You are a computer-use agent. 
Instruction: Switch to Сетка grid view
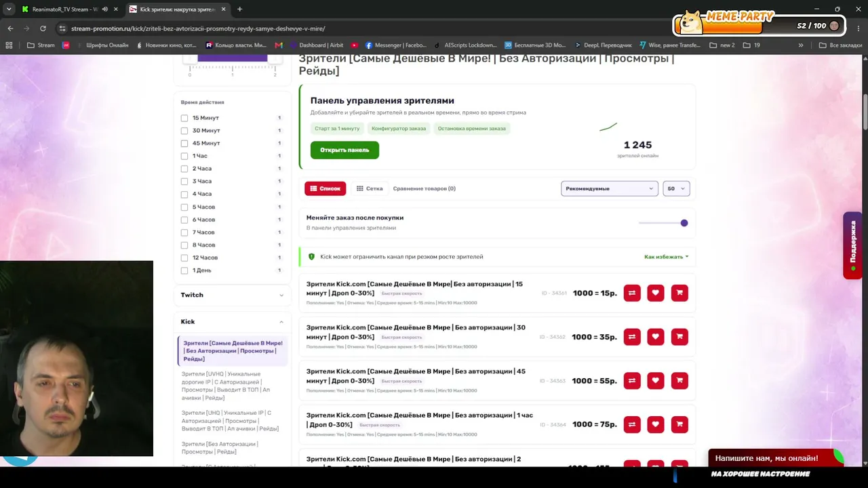point(370,188)
